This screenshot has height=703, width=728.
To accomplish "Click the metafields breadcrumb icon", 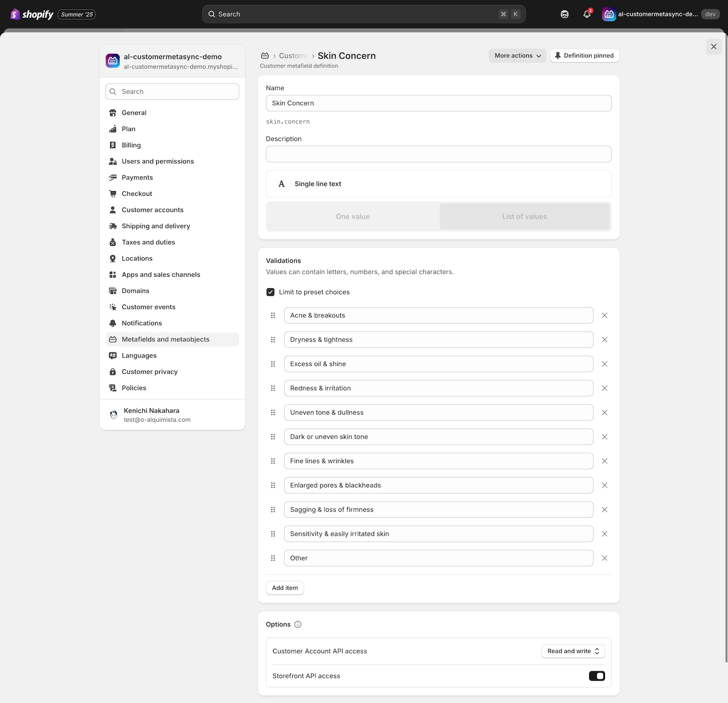I will (x=265, y=56).
